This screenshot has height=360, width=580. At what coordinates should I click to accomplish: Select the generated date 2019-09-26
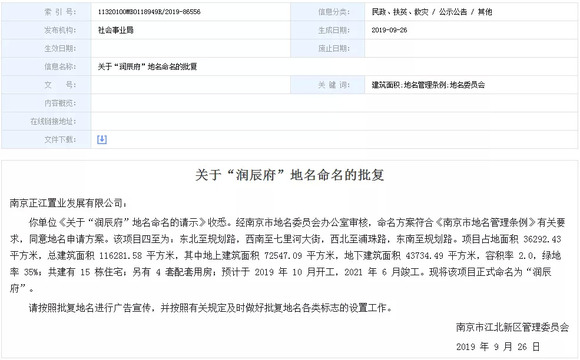click(389, 30)
